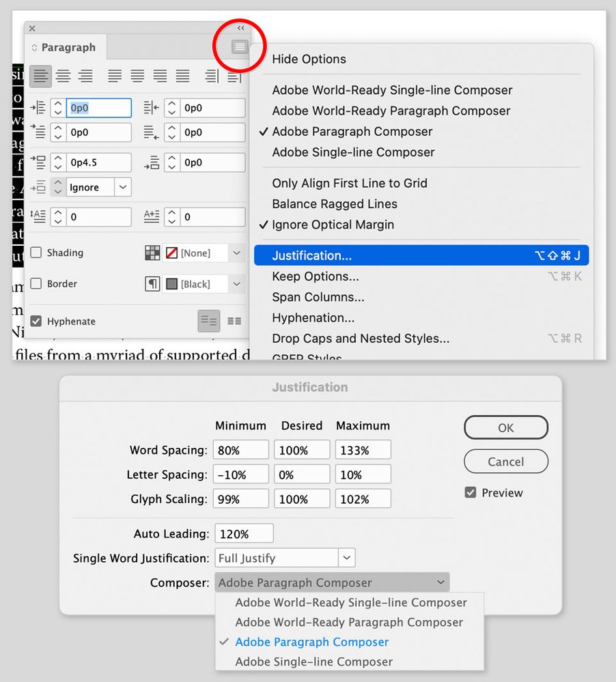Viewport: 616px width, 682px height.
Task: Select Justify All Lines alignment icon
Action: tap(182, 76)
